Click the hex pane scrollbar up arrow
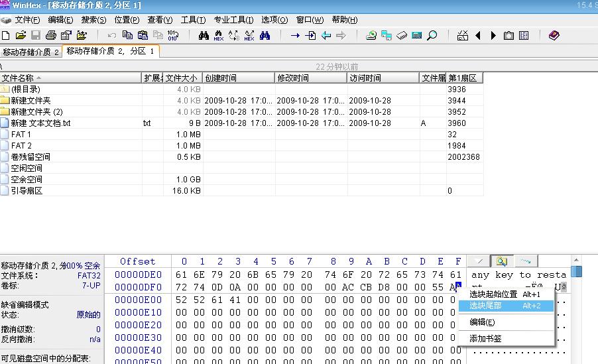The image size is (598, 364). pos(576,260)
